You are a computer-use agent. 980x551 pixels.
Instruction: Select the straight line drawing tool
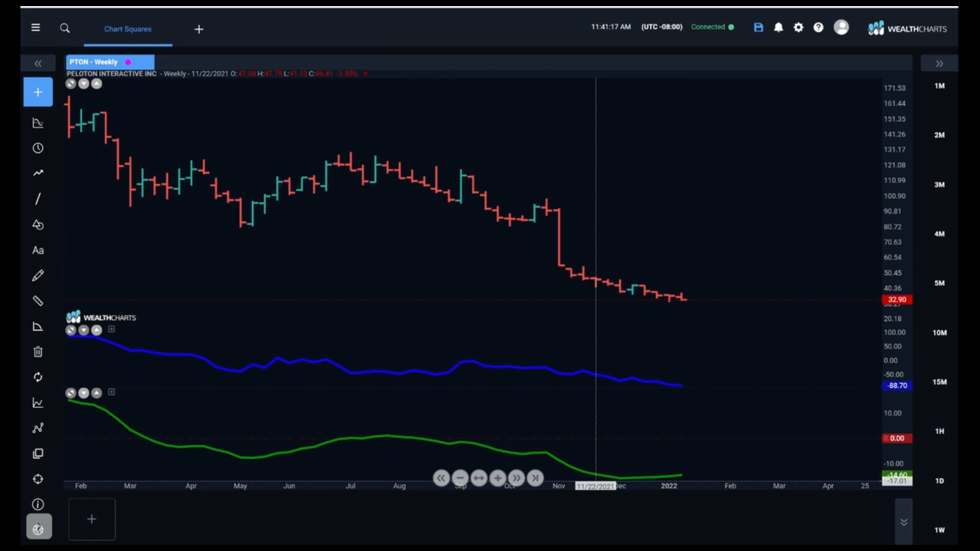pos(38,199)
